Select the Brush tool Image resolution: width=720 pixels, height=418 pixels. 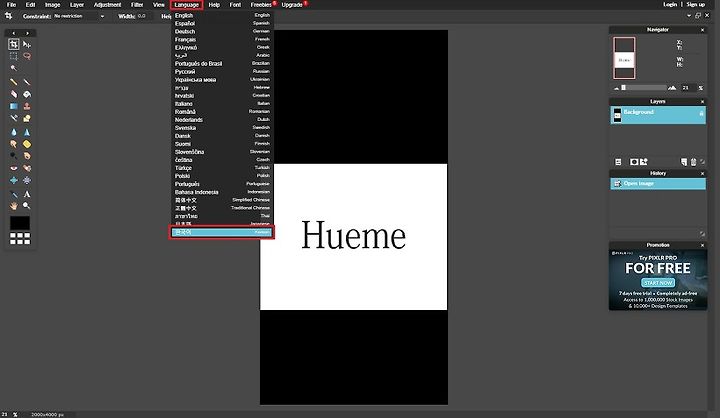(27, 82)
